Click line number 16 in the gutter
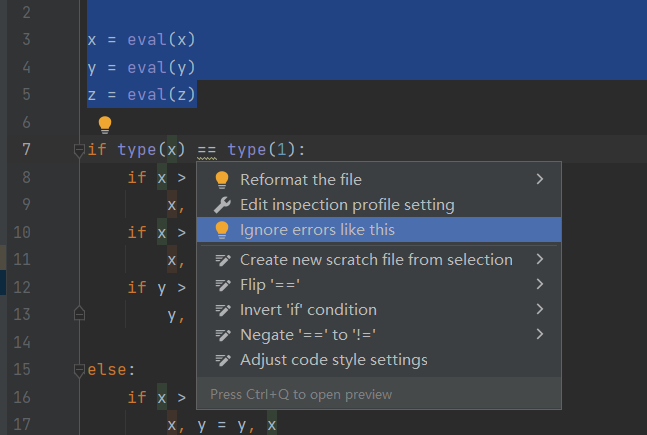The width and height of the screenshot is (647, 435). 22,397
